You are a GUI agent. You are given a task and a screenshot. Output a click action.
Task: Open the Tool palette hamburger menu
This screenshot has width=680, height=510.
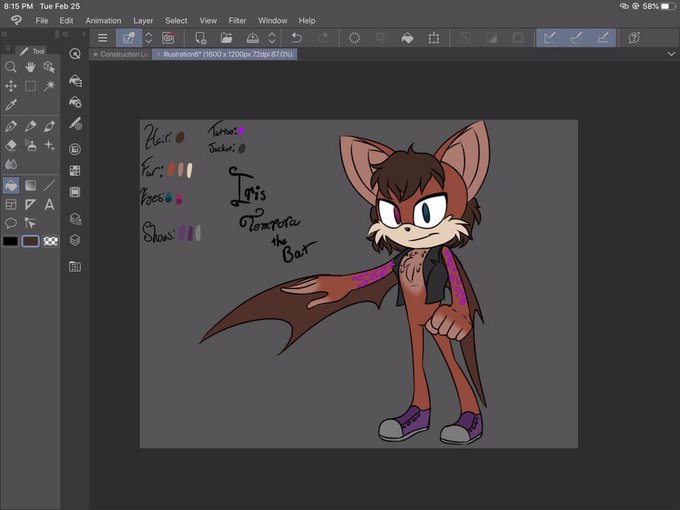click(x=7, y=49)
